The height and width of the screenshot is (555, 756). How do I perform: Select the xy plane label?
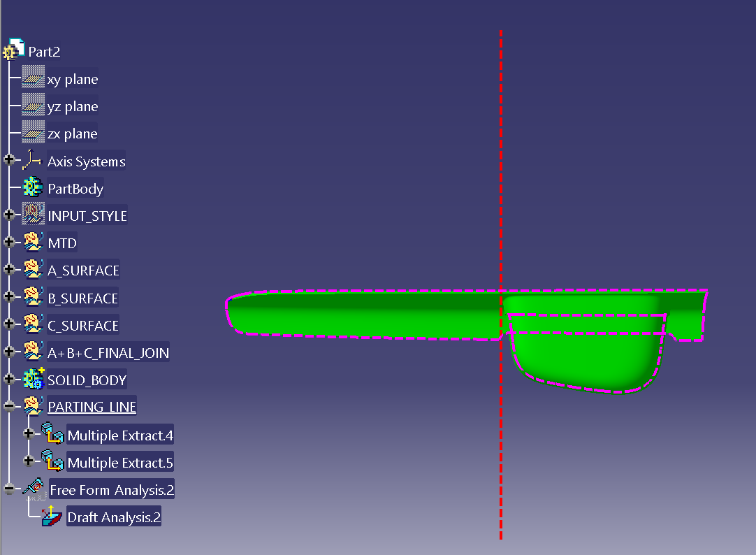(73, 79)
